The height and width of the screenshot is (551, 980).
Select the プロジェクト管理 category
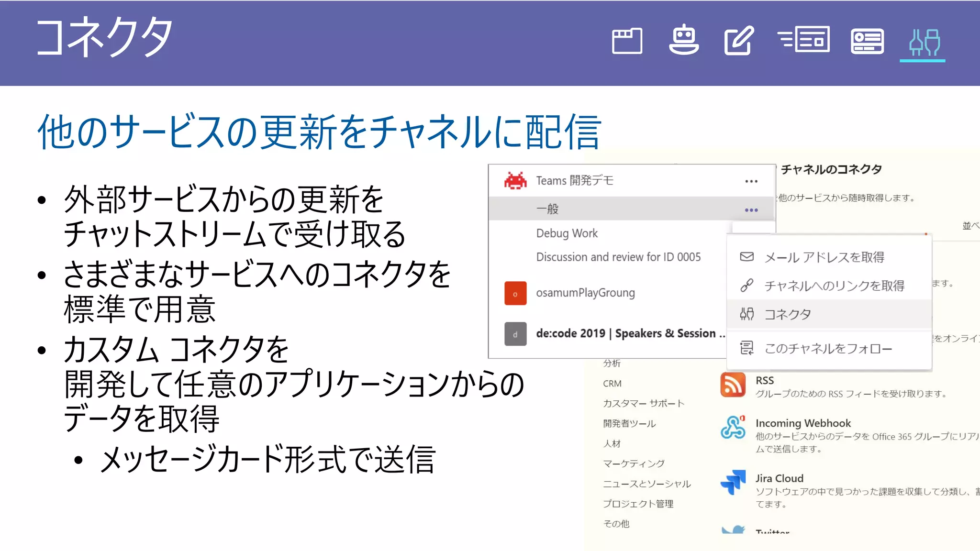click(638, 504)
